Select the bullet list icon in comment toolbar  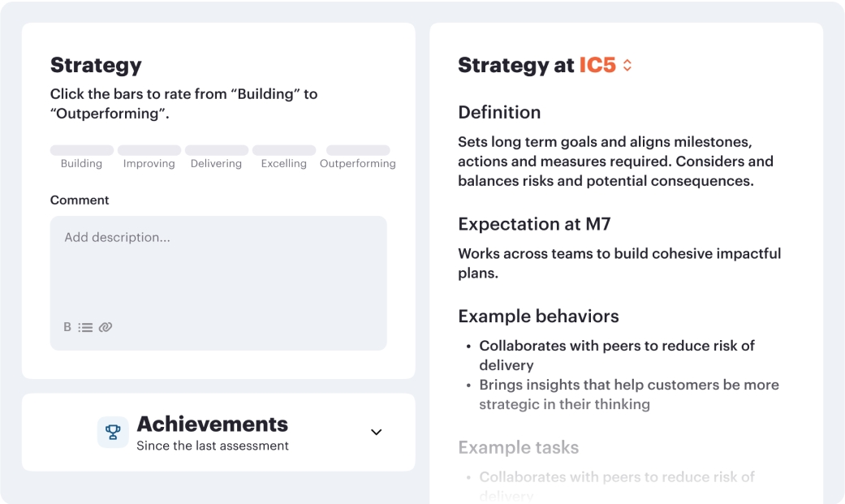coord(85,327)
